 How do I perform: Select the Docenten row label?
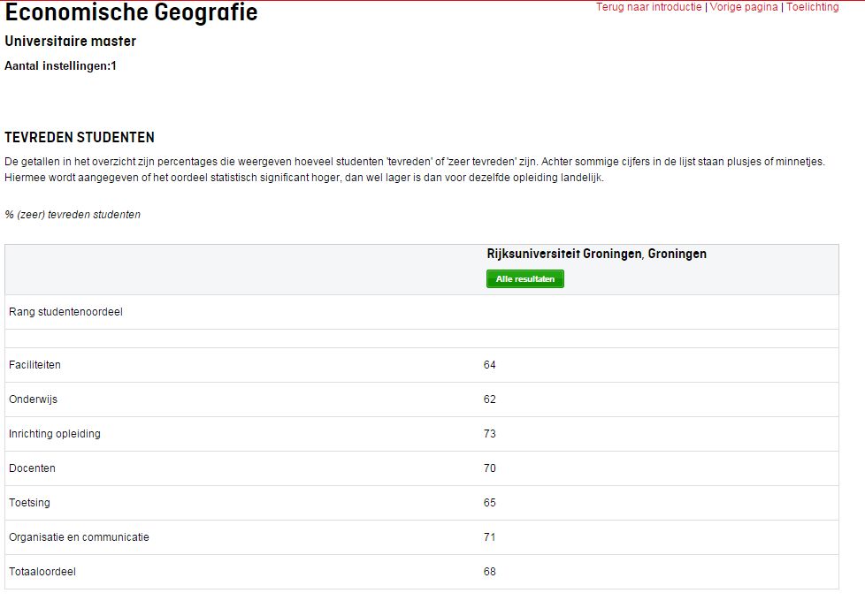point(32,468)
